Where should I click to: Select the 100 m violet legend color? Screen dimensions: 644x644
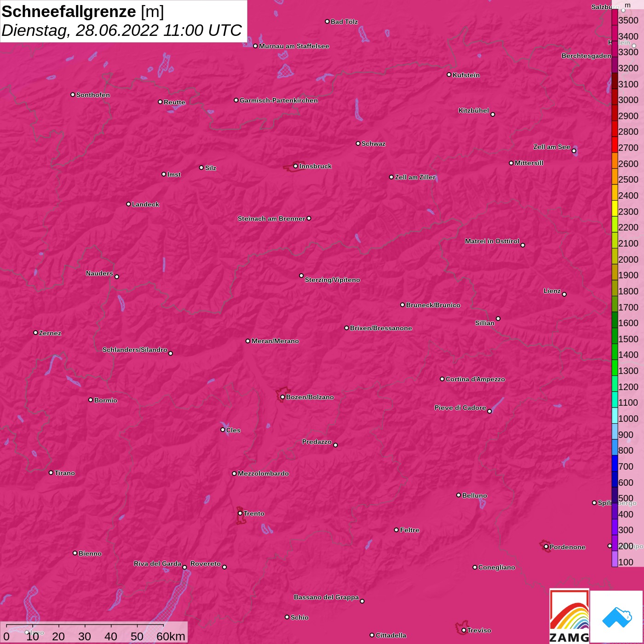click(615, 559)
